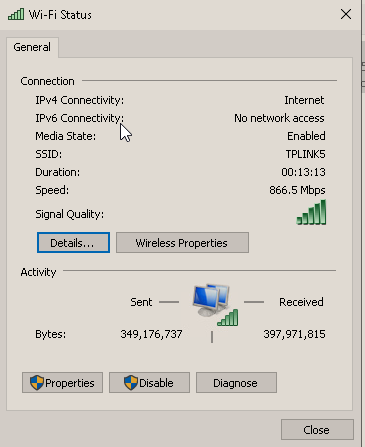Close the dialog with the Close button
Screen dimensions: 365x447
click(317, 430)
